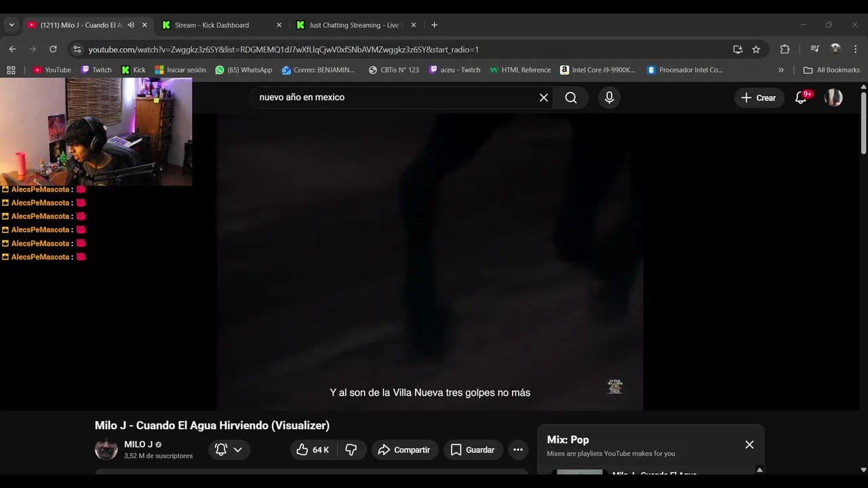
Task: Open the MILO J channel name link
Action: click(x=138, y=445)
